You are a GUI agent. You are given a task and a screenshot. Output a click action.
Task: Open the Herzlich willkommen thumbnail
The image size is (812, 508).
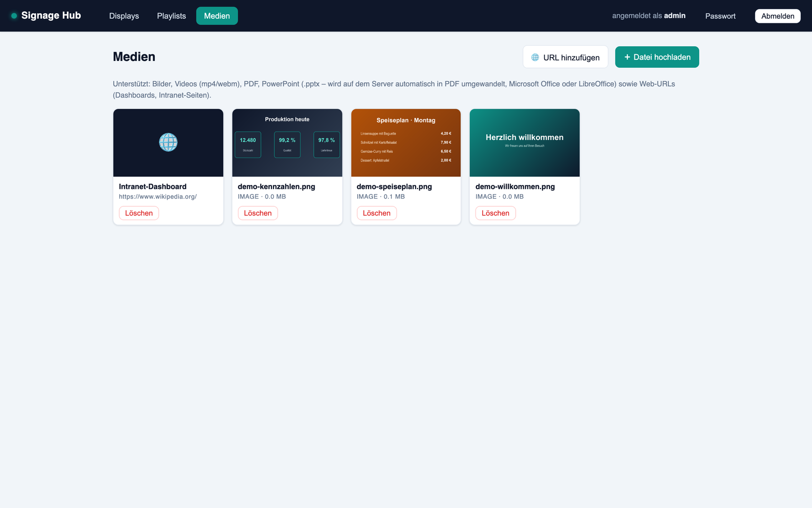point(525,143)
